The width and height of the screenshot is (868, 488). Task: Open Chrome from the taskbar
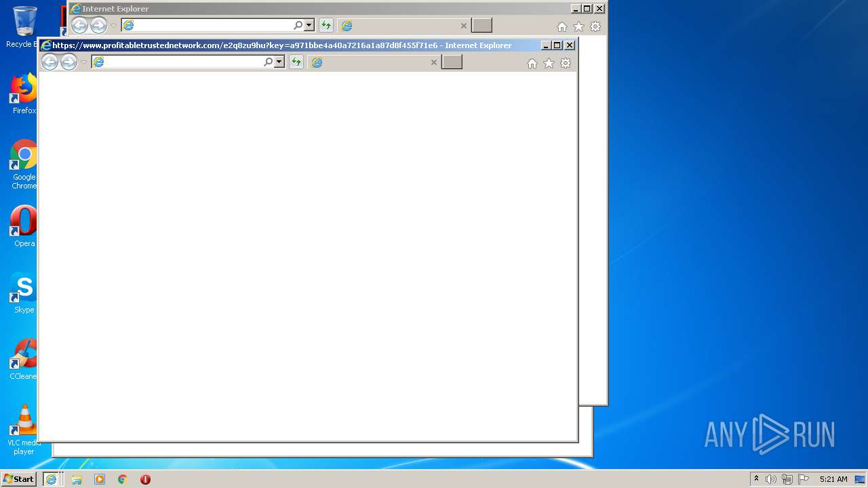point(123,479)
